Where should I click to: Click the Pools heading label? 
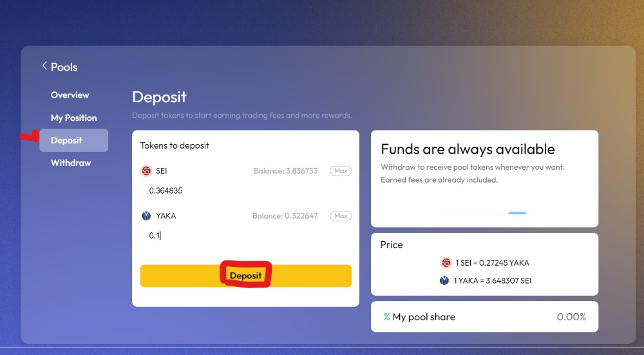[x=64, y=67]
